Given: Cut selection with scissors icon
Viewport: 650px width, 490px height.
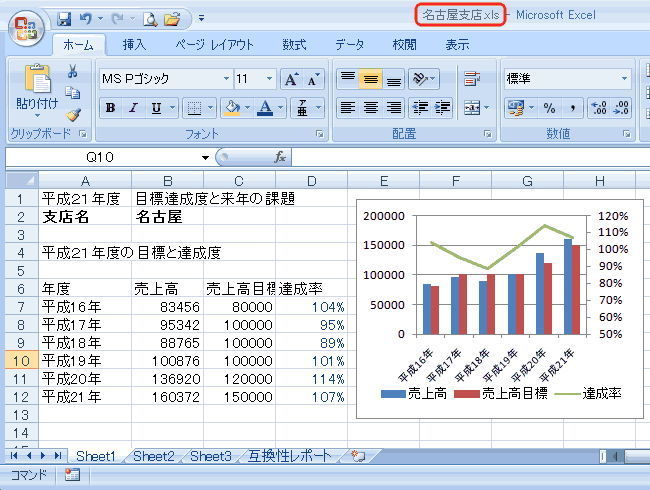Looking at the screenshot, I should coord(73,71).
